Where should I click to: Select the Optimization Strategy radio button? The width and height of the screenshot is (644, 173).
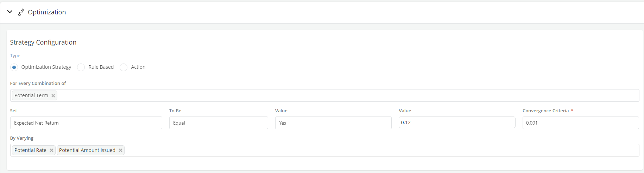pos(14,67)
